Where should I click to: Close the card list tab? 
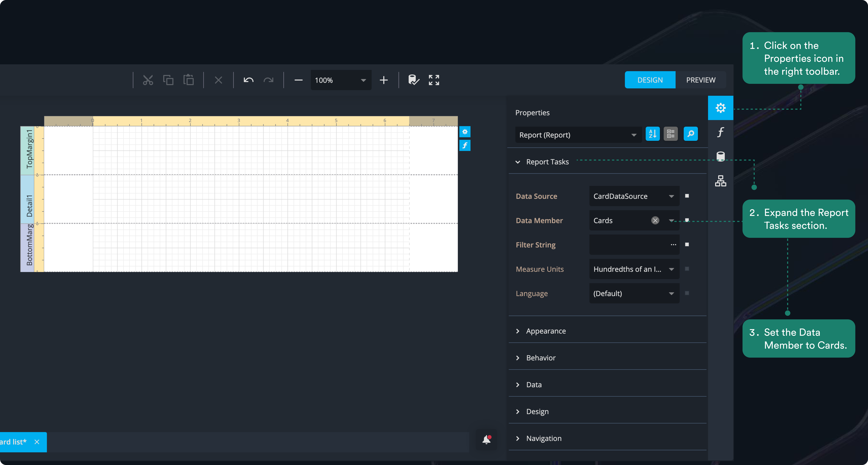click(x=37, y=442)
